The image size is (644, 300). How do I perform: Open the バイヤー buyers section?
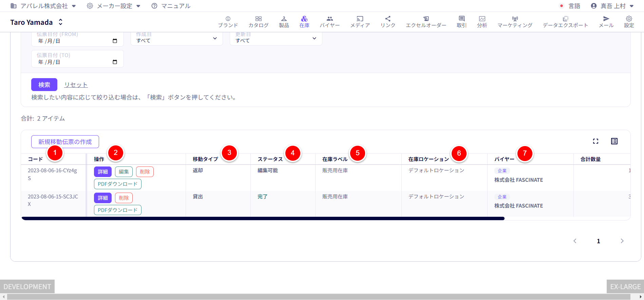(329, 22)
